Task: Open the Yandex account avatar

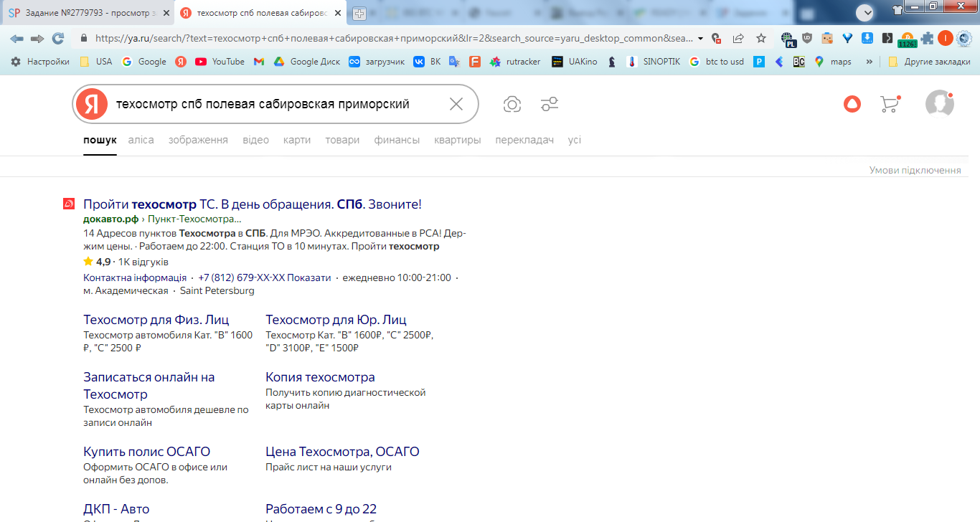Action: pyautogui.click(x=939, y=104)
